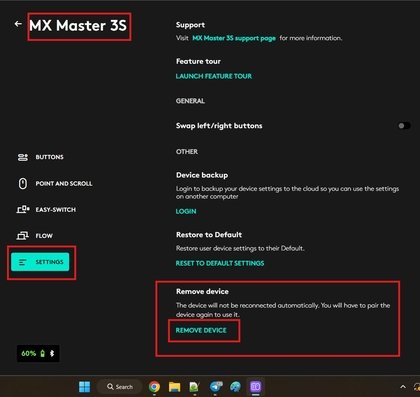Open the Easy-Switch icon
This screenshot has height=397, width=420.
tap(23, 209)
